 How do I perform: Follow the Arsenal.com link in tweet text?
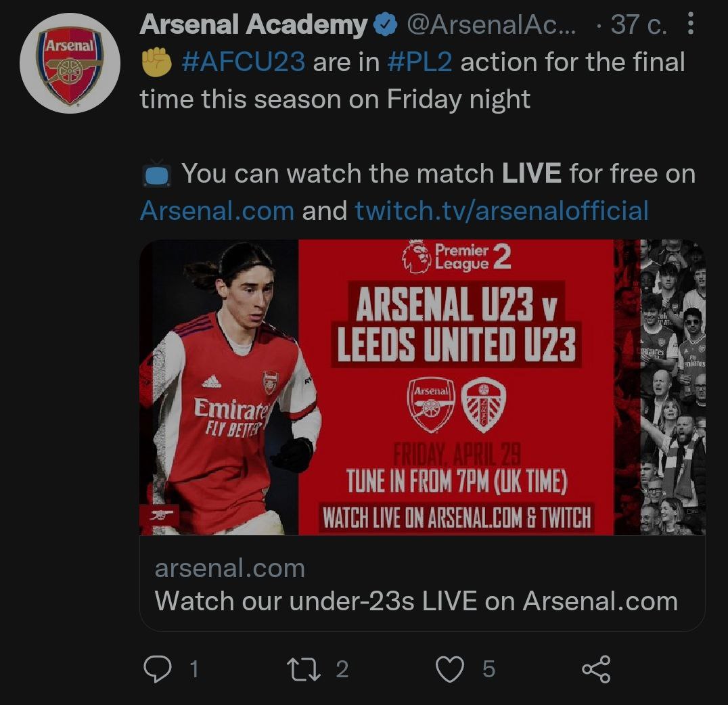pyautogui.click(x=217, y=210)
